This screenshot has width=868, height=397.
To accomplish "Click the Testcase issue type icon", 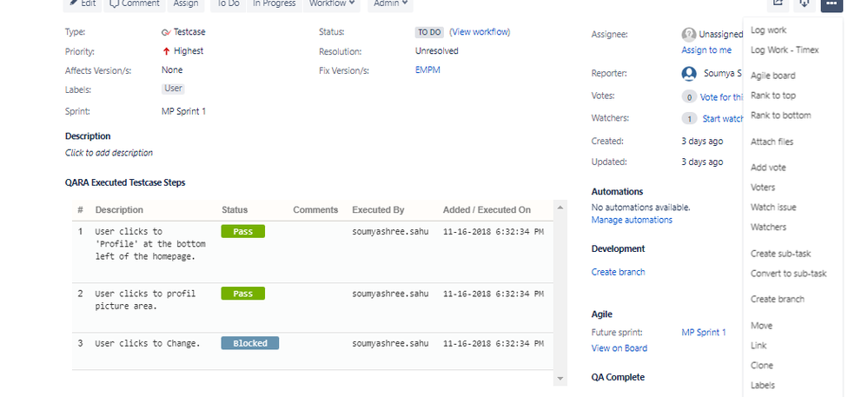I will [x=166, y=32].
